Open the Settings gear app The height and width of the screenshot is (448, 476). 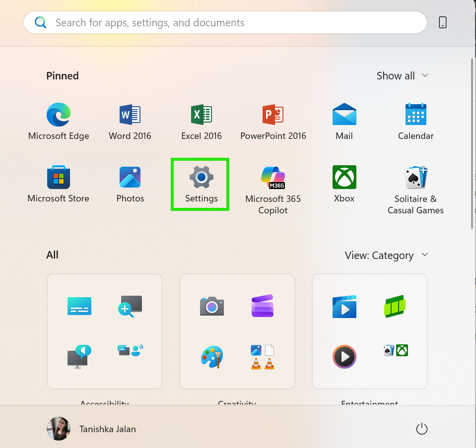tap(200, 184)
